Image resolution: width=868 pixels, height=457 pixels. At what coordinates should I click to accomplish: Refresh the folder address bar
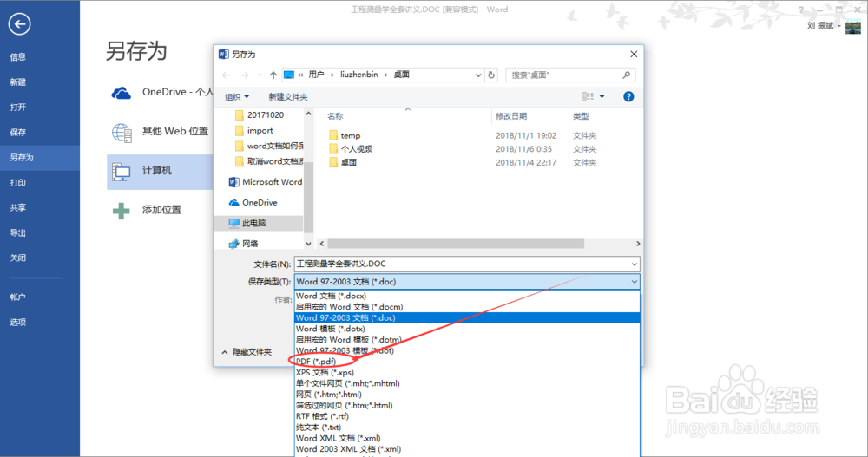point(491,75)
